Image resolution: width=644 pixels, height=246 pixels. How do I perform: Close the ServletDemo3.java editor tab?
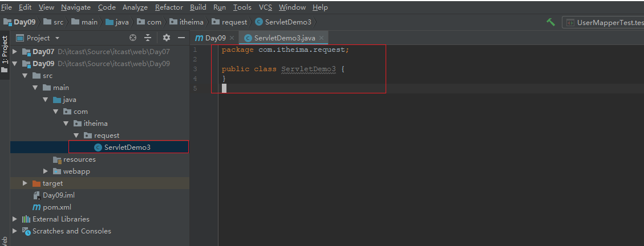[x=322, y=38]
